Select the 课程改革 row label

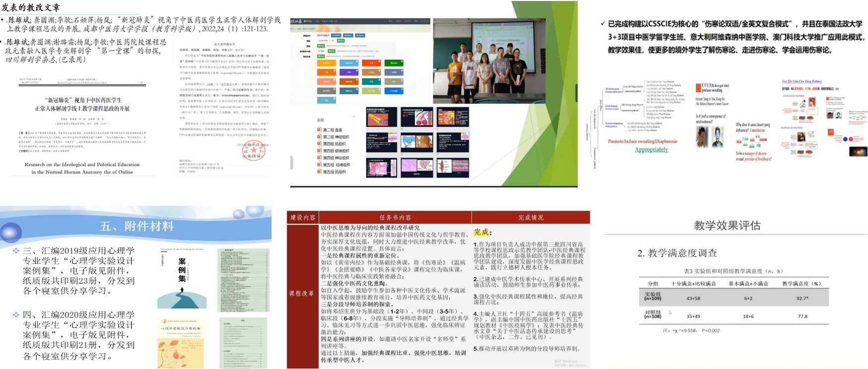(302, 294)
